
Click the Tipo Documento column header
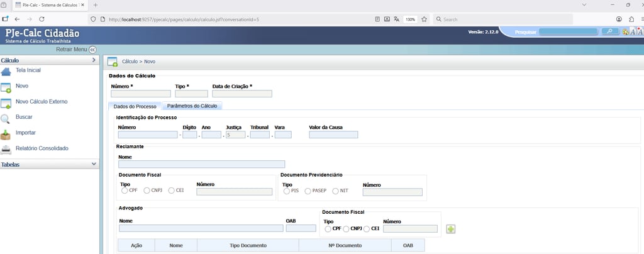point(248,245)
